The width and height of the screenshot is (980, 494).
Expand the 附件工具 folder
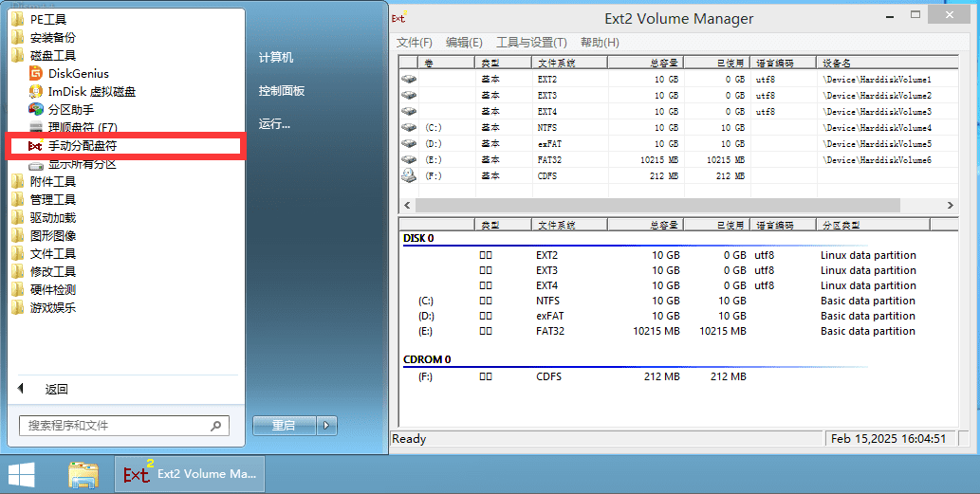[x=43, y=182]
